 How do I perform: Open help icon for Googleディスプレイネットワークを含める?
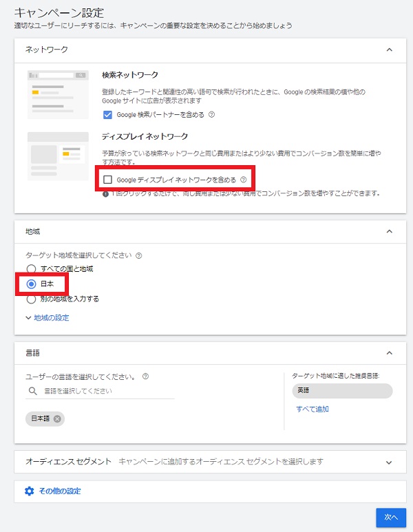click(243, 180)
